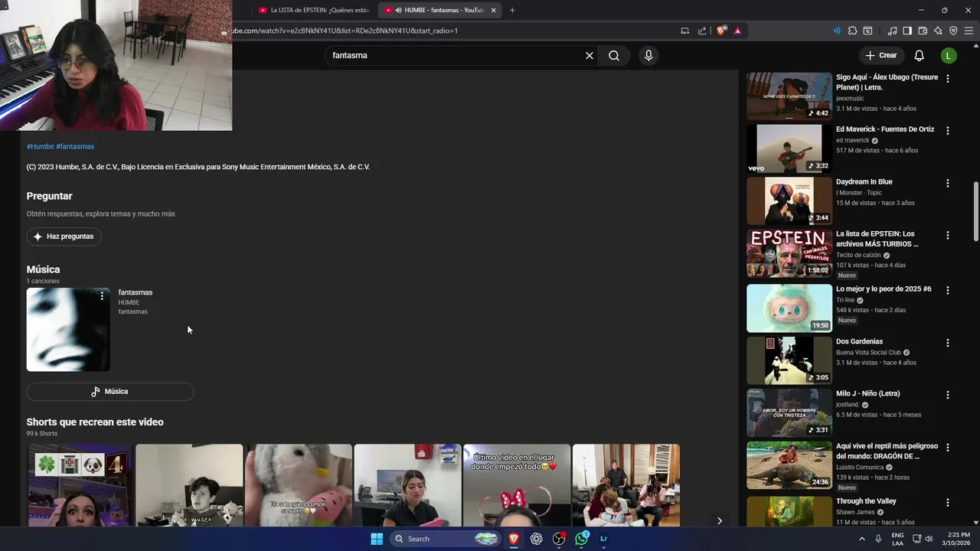The image size is (980, 551).
Task: Open ChatGPT from the taskbar
Action: click(537, 539)
